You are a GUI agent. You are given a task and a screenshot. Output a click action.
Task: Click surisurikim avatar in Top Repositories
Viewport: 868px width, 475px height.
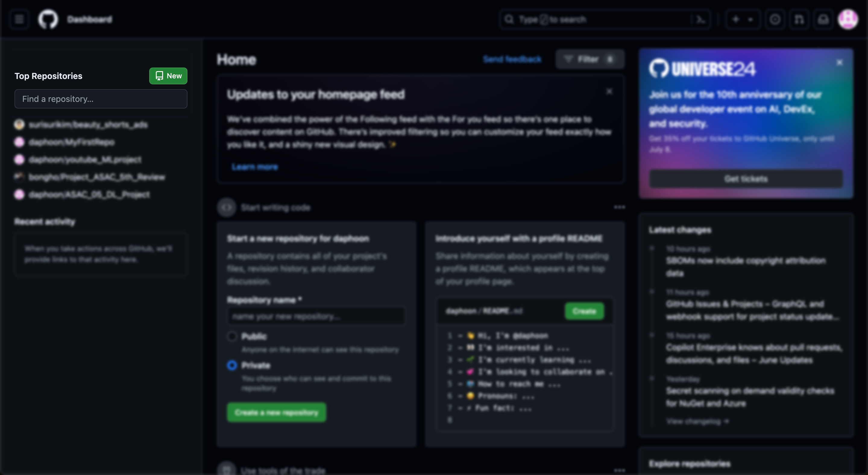click(19, 125)
